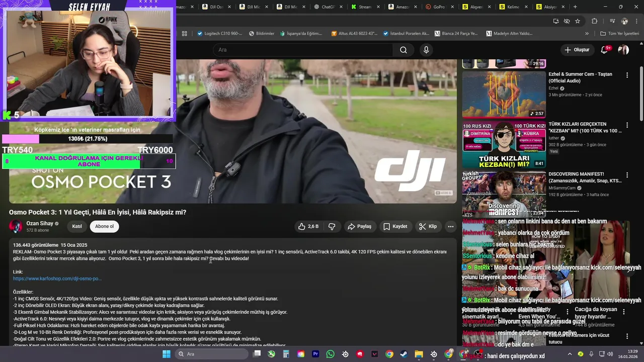Image resolution: width=644 pixels, height=362 pixels.
Task: Open WhatsApp from the taskbar
Action: [330, 354]
